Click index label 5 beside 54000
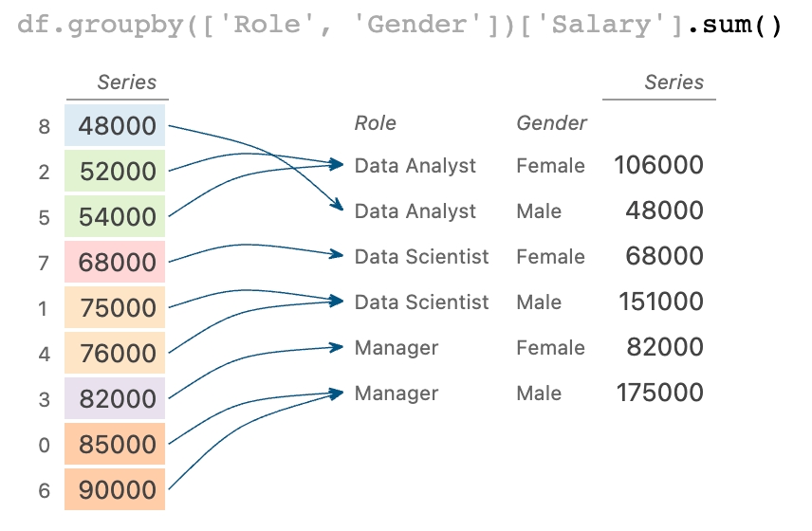Image resolution: width=812 pixels, height=531 pixels. pyautogui.click(x=44, y=218)
